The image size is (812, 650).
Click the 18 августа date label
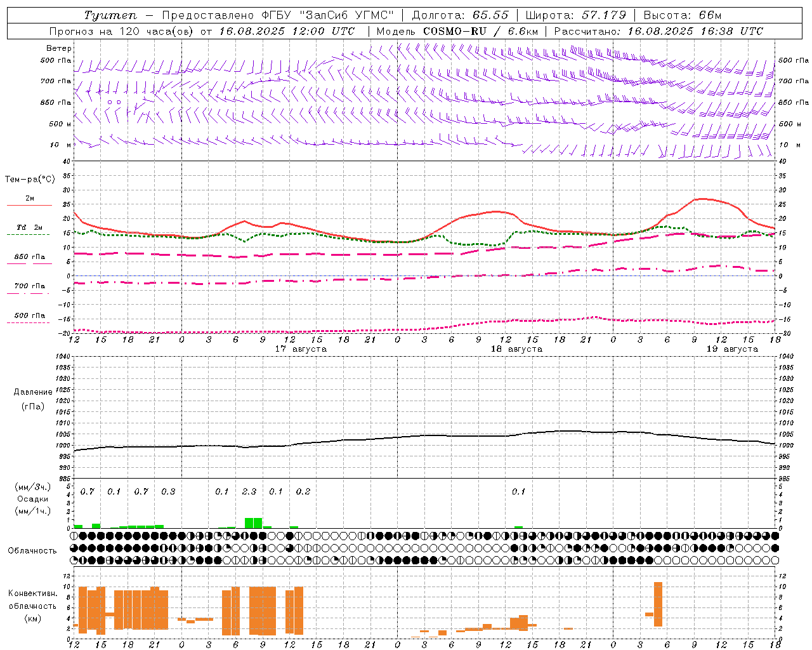[516, 349]
